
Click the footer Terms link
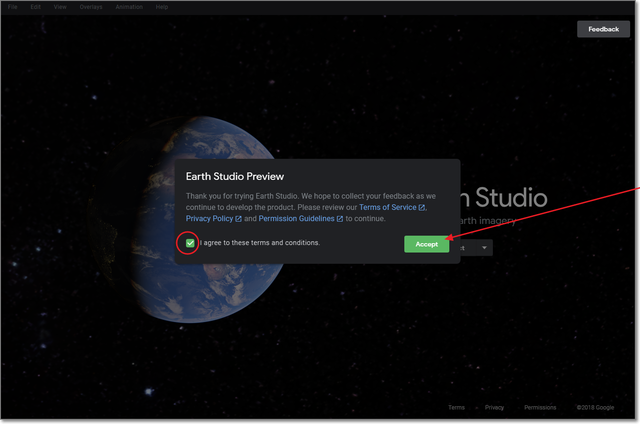(x=456, y=408)
